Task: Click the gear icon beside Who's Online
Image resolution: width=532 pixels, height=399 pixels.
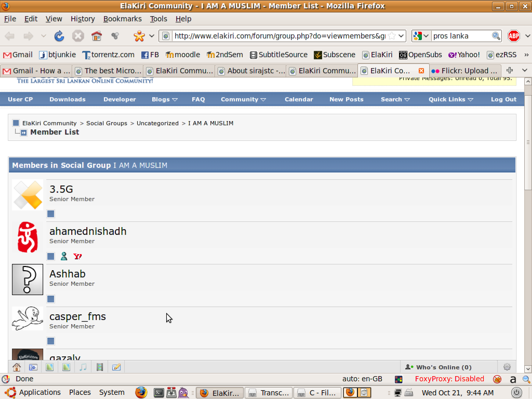Action: click(x=507, y=367)
